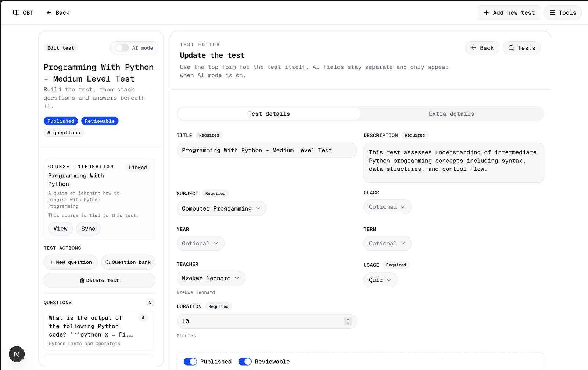Click the duration number stepper arrows
Screen dimensions: 588x370
click(348, 321)
